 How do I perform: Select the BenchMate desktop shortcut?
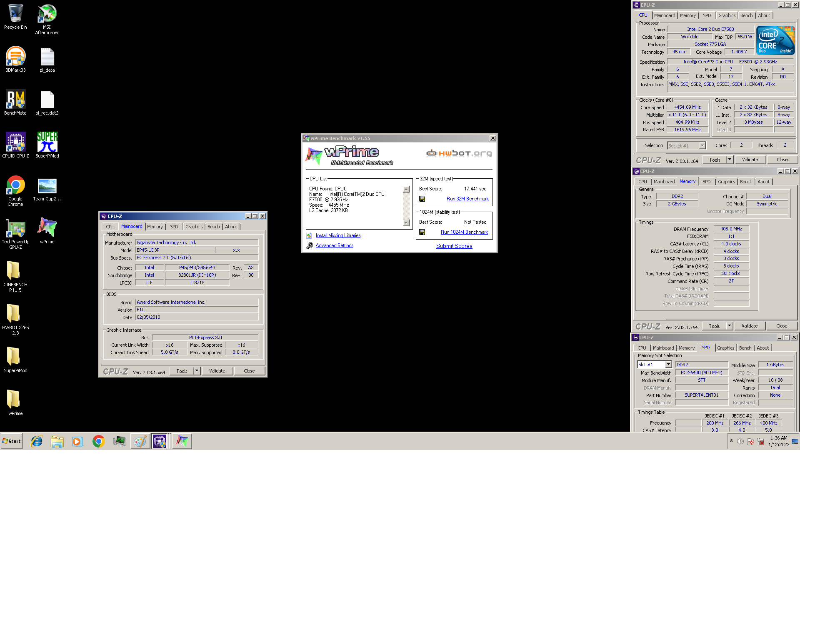pos(15,102)
